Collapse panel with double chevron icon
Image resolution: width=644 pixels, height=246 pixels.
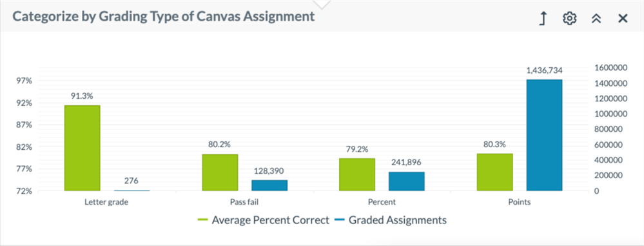(596, 19)
